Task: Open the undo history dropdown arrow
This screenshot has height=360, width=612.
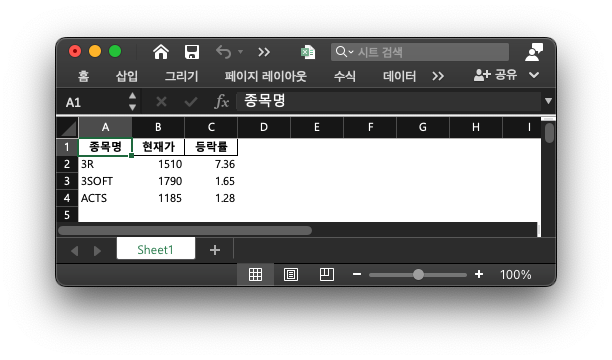Action: pos(240,52)
